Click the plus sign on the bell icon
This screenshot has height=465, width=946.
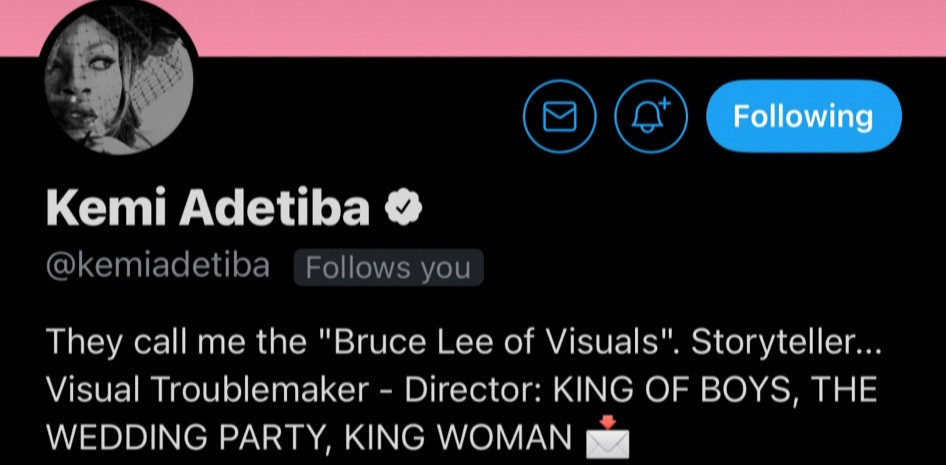point(664,104)
